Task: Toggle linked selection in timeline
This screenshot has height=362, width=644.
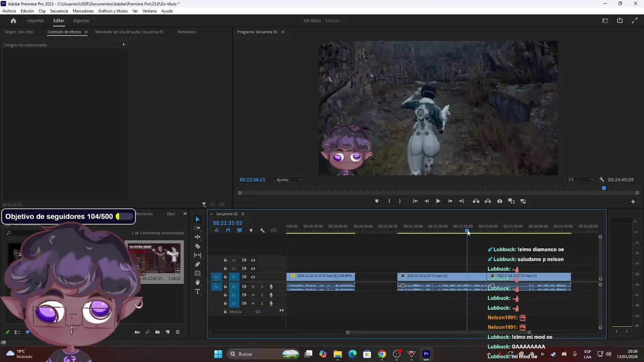Action: coord(239,230)
